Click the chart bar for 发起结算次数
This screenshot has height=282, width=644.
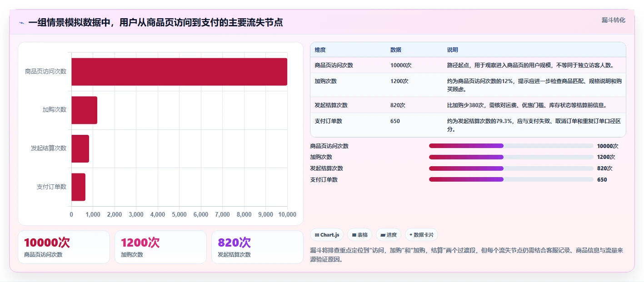80,148
